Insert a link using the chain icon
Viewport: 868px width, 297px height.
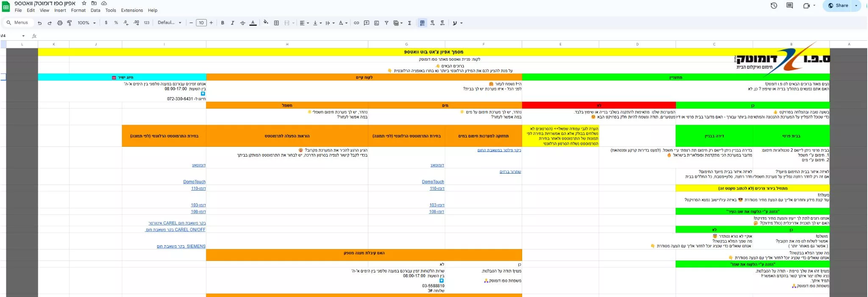[356, 23]
